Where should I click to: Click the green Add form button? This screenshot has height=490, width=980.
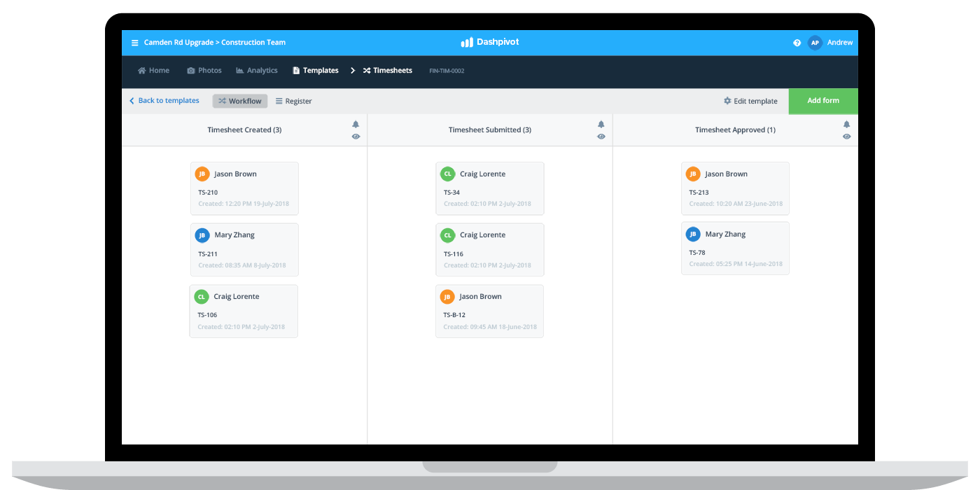click(823, 101)
